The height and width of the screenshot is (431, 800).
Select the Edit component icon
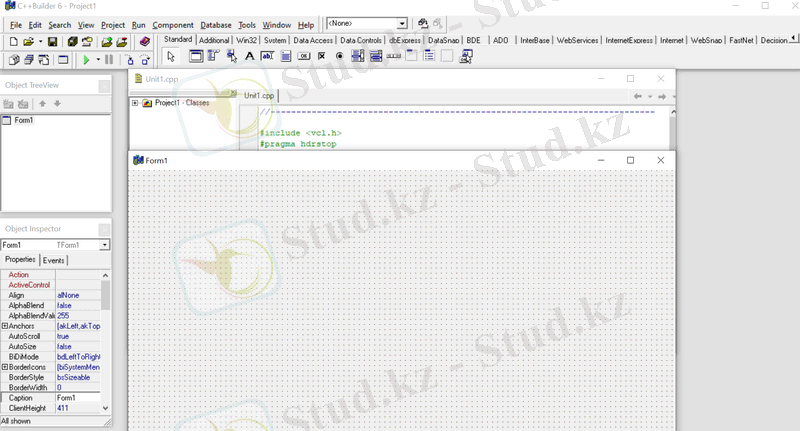(x=267, y=56)
